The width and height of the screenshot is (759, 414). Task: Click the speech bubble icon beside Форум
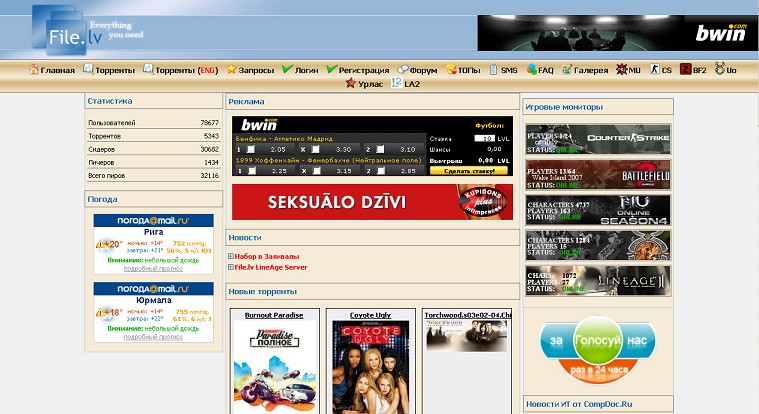click(403, 70)
